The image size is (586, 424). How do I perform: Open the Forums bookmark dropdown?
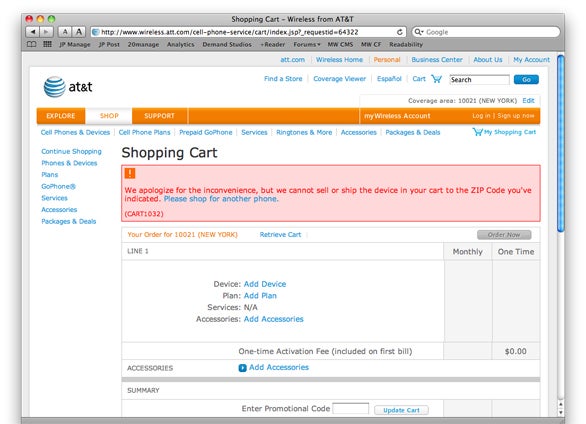tap(307, 44)
